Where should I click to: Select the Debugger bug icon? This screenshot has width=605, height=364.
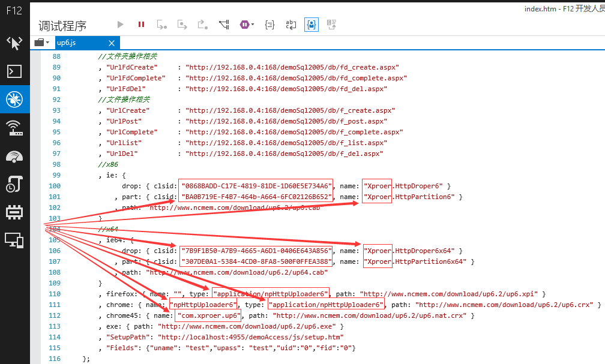[14, 100]
